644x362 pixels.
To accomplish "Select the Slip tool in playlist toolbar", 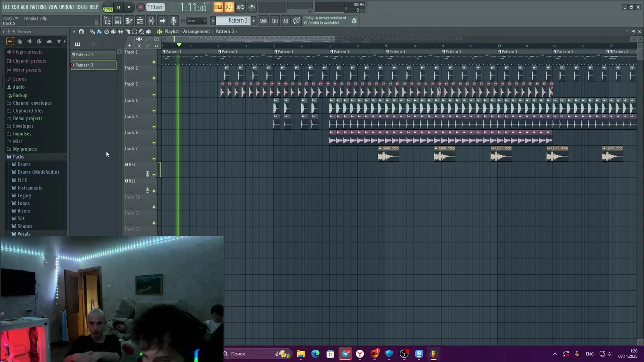I will (120, 31).
